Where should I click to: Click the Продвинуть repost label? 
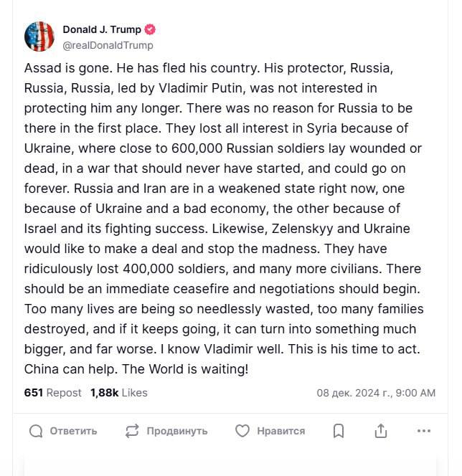click(177, 431)
